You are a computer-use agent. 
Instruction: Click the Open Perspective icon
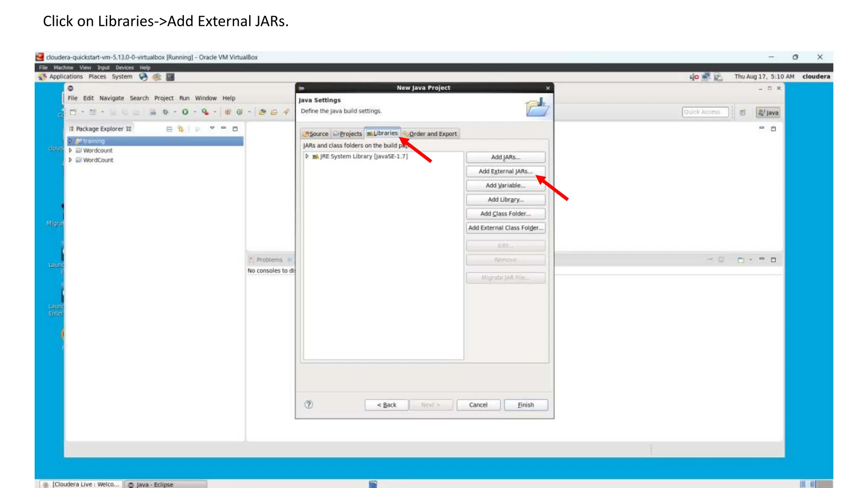click(743, 113)
